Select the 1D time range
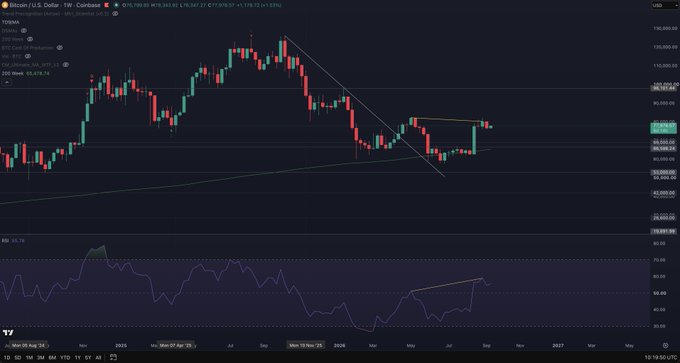680x363 pixels. (x=6, y=357)
